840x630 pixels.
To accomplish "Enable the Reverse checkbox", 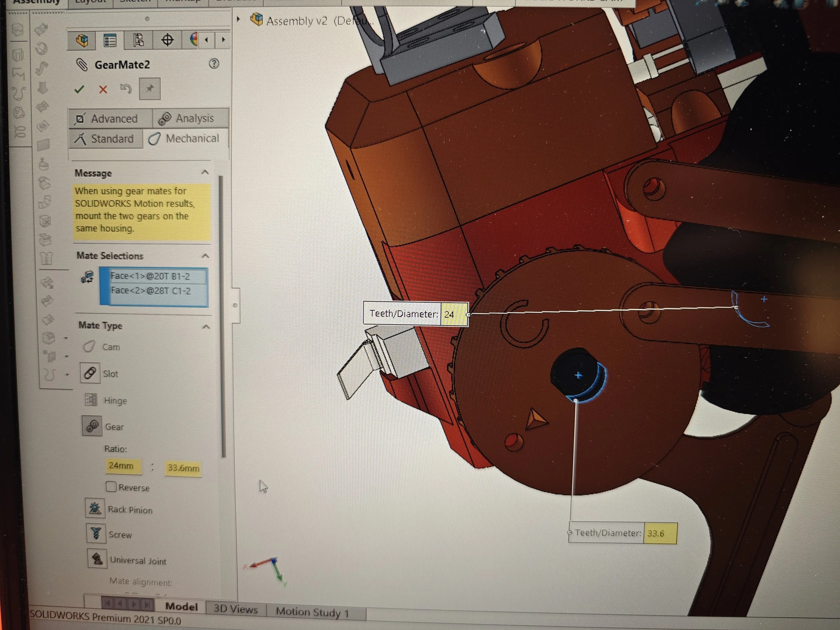I will pos(111,487).
